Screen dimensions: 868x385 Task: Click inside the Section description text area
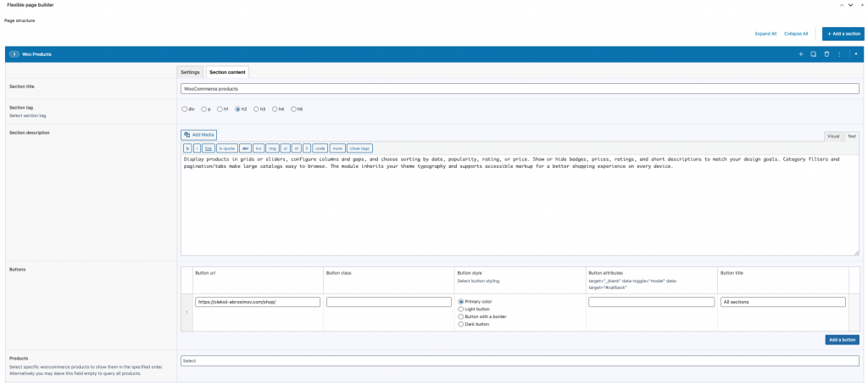(x=520, y=205)
